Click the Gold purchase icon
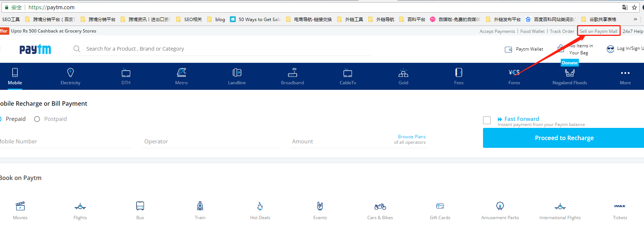 click(x=403, y=72)
